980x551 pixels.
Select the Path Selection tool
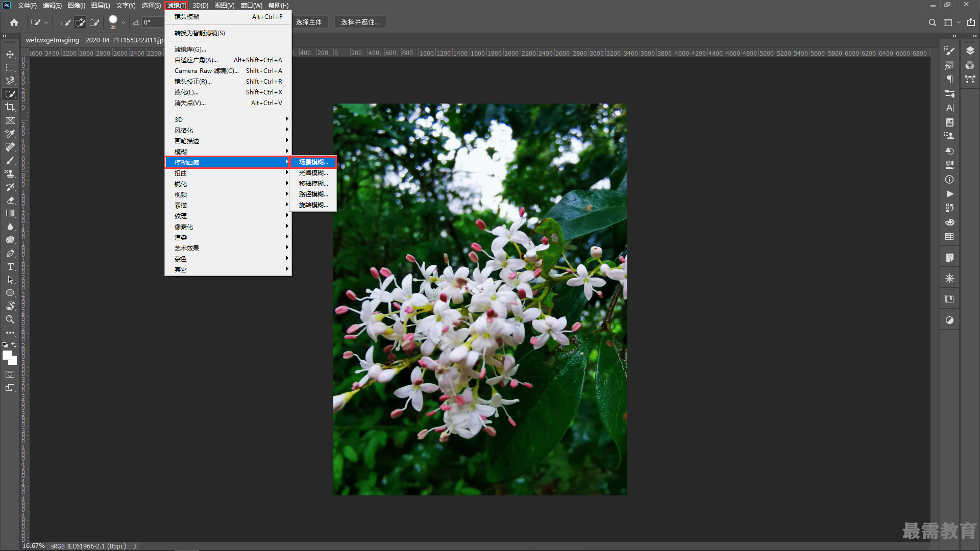[x=10, y=280]
